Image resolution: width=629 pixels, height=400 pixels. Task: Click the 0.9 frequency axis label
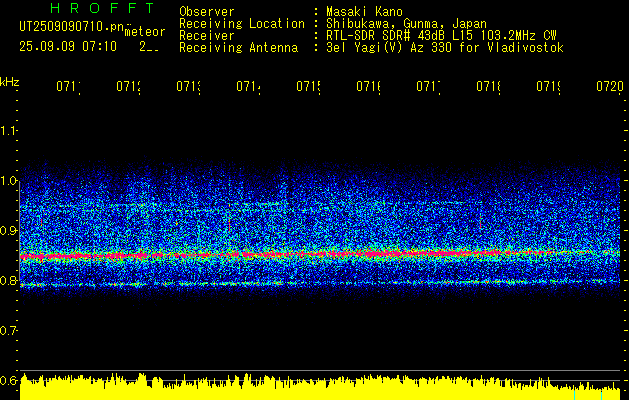point(8,230)
